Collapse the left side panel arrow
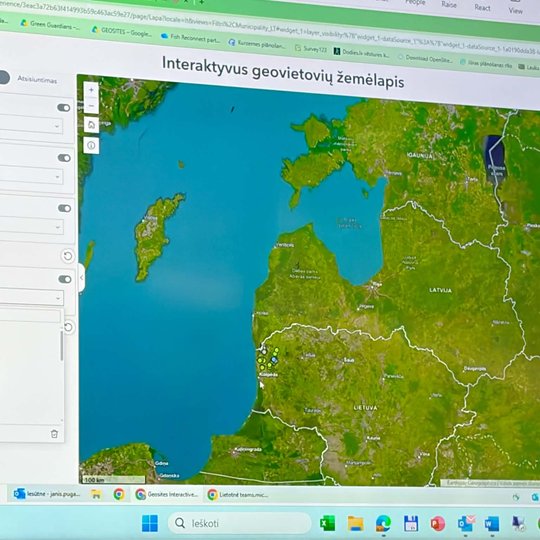The image size is (540, 540). point(82,278)
